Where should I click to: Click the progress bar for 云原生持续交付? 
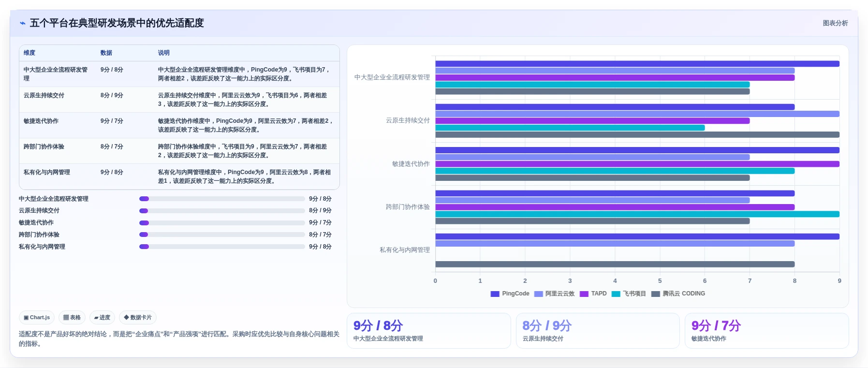tap(222, 211)
